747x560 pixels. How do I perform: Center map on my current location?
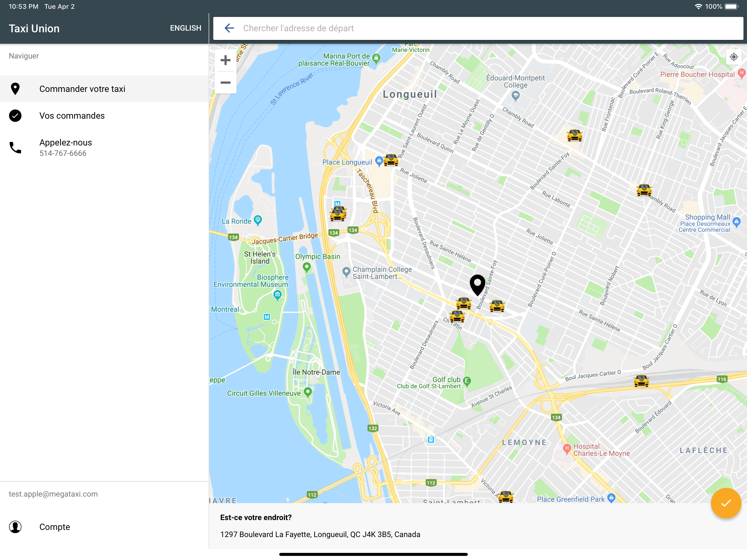734,57
